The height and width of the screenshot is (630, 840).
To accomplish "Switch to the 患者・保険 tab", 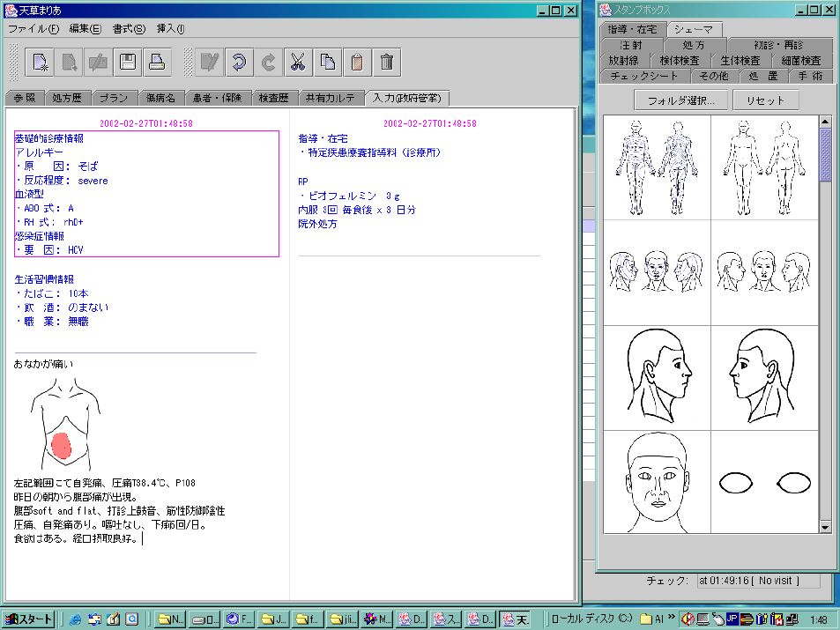I will (x=217, y=97).
